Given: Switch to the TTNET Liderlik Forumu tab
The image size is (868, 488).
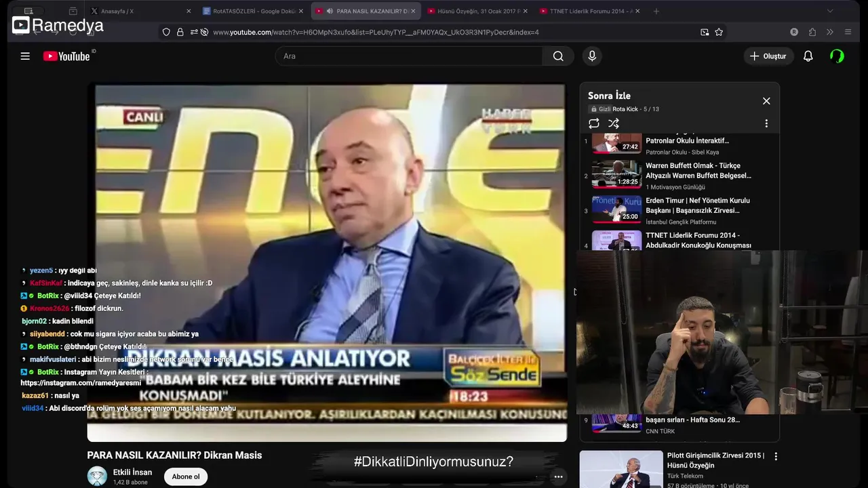Looking at the screenshot, I should coord(590,11).
